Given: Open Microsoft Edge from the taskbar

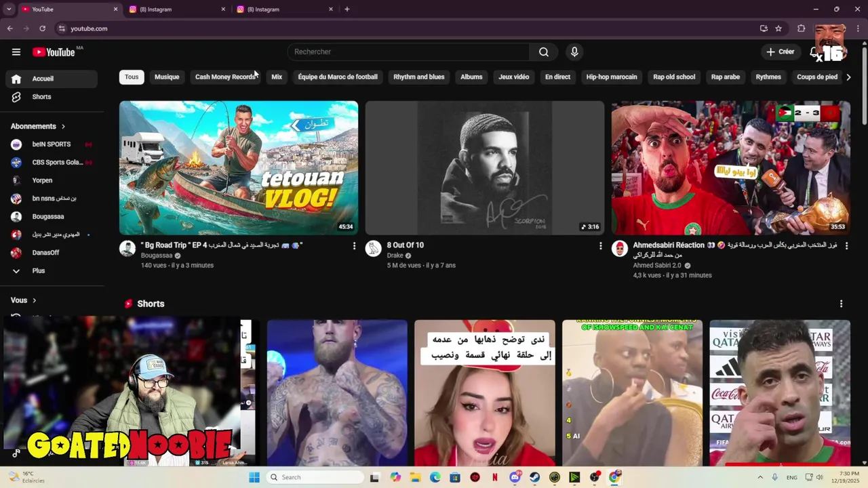Looking at the screenshot, I should click(435, 477).
